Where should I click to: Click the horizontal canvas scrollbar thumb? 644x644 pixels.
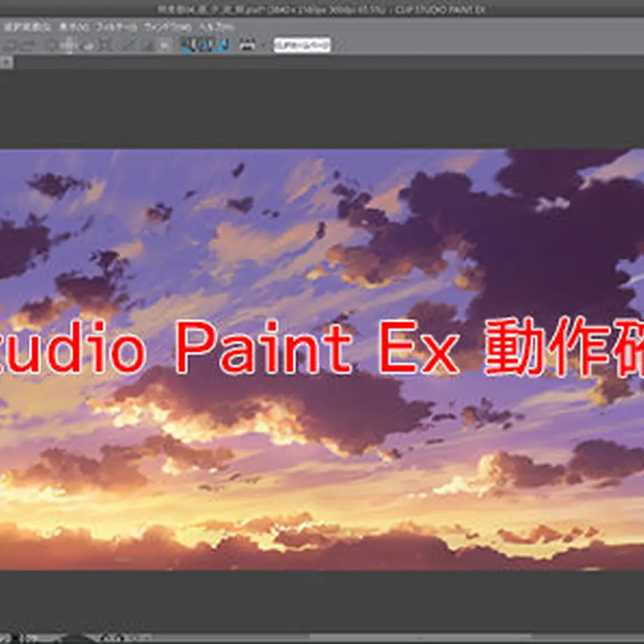pos(422,638)
